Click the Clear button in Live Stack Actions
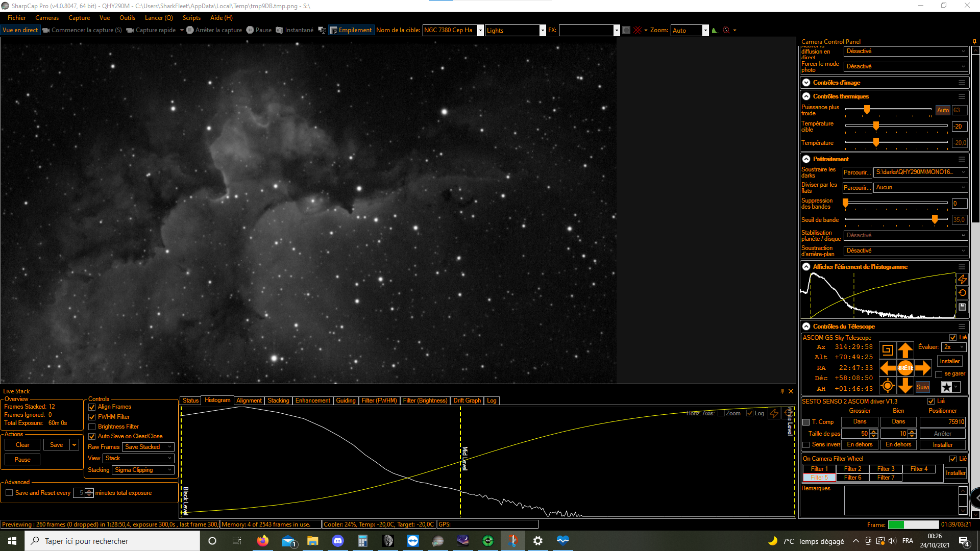This screenshot has width=980, height=551. click(22, 445)
